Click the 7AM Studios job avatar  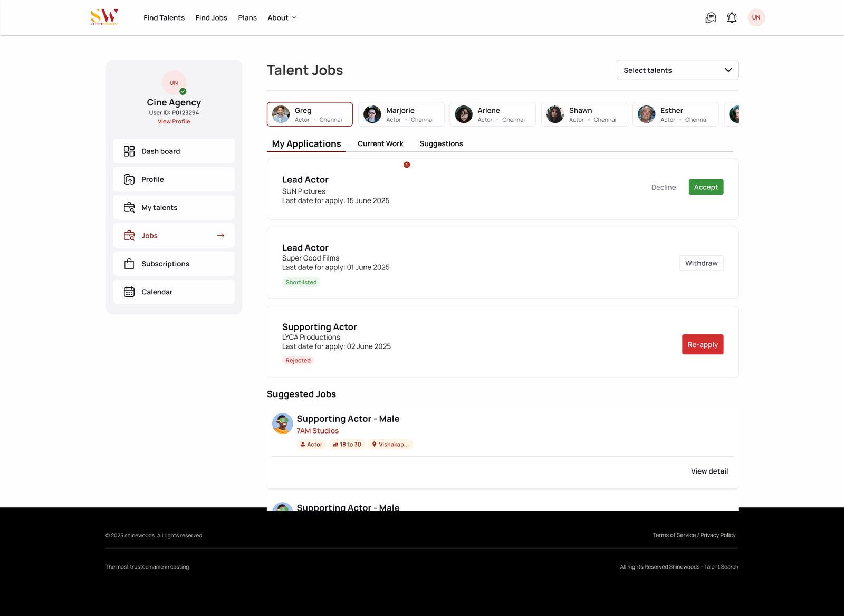pyautogui.click(x=283, y=423)
